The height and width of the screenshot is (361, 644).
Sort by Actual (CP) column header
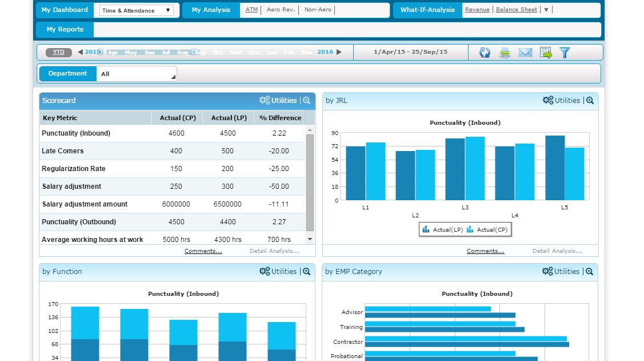(x=177, y=118)
